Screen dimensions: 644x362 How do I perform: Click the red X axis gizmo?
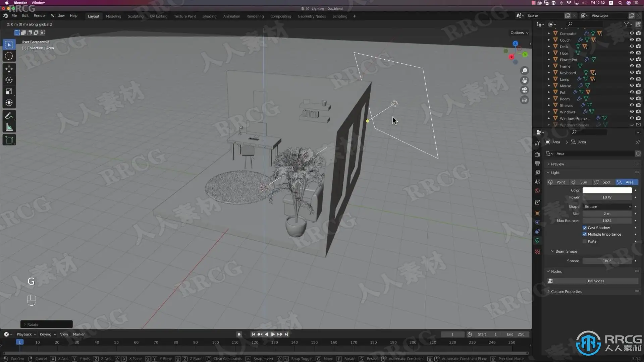pyautogui.click(x=512, y=57)
